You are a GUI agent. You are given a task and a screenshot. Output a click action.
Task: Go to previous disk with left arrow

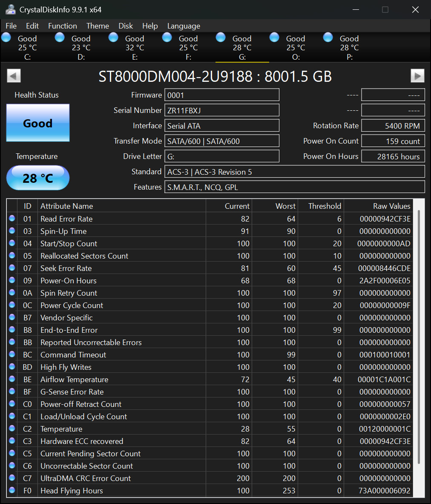pos(14,76)
